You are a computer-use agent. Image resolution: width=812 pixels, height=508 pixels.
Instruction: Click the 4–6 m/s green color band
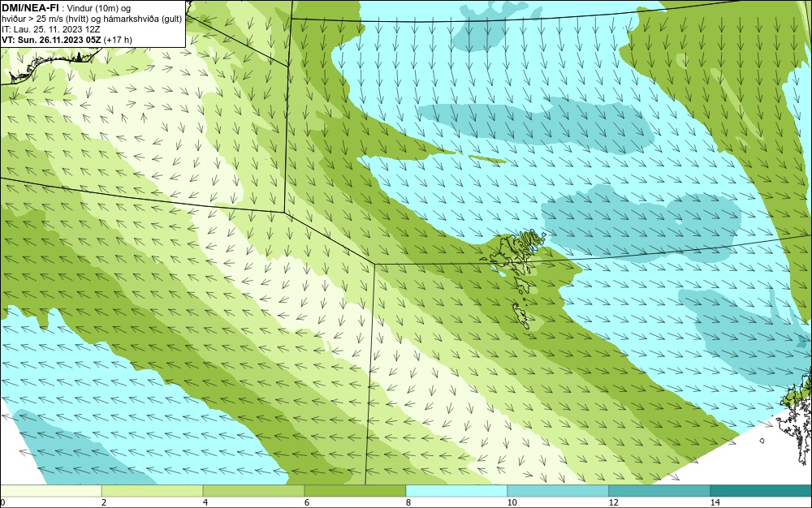[253, 490]
